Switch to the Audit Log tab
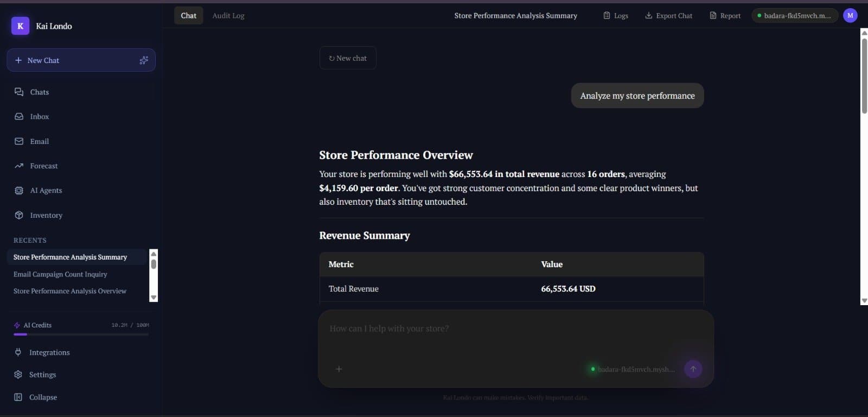This screenshot has width=868, height=417. [x=228, y=16]
